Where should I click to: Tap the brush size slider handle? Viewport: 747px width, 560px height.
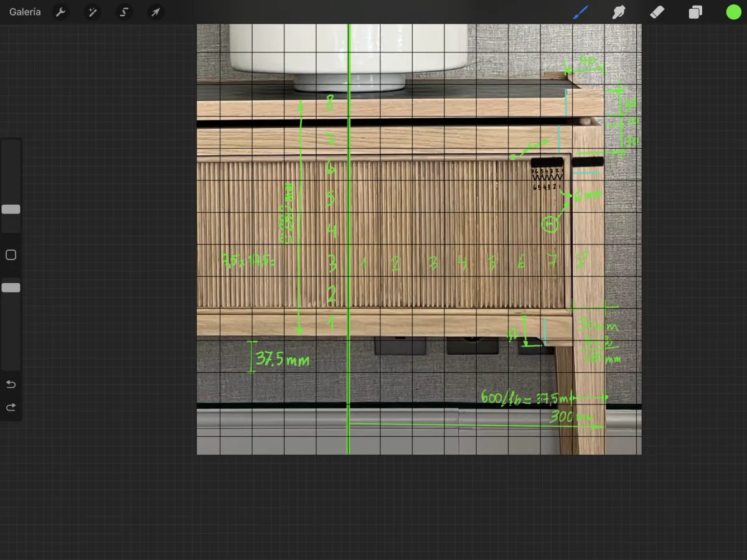point(11,210)
